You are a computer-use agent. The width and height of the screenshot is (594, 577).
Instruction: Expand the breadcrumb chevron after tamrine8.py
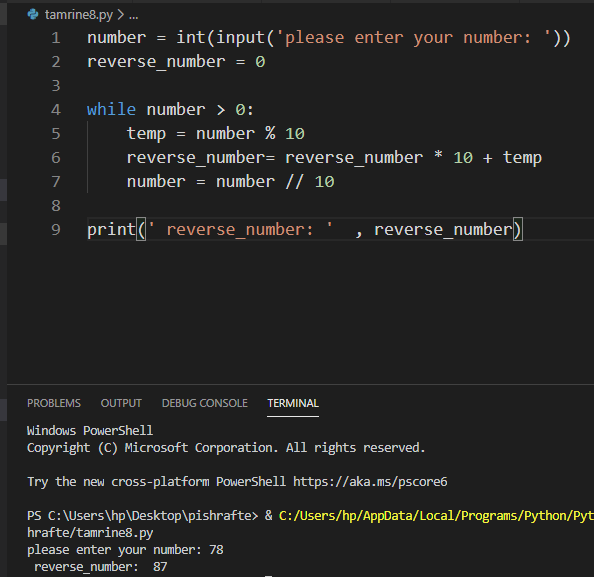(120, 15)
